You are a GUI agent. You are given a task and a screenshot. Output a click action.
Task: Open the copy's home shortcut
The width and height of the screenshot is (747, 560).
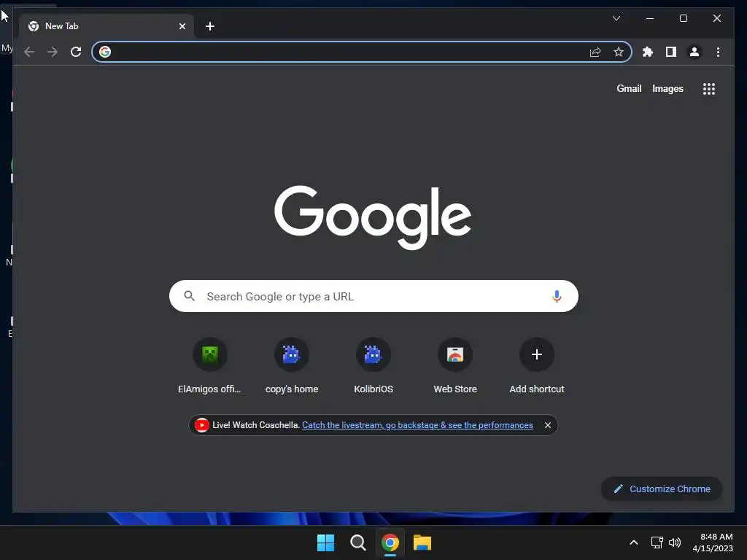click(292, 365)
